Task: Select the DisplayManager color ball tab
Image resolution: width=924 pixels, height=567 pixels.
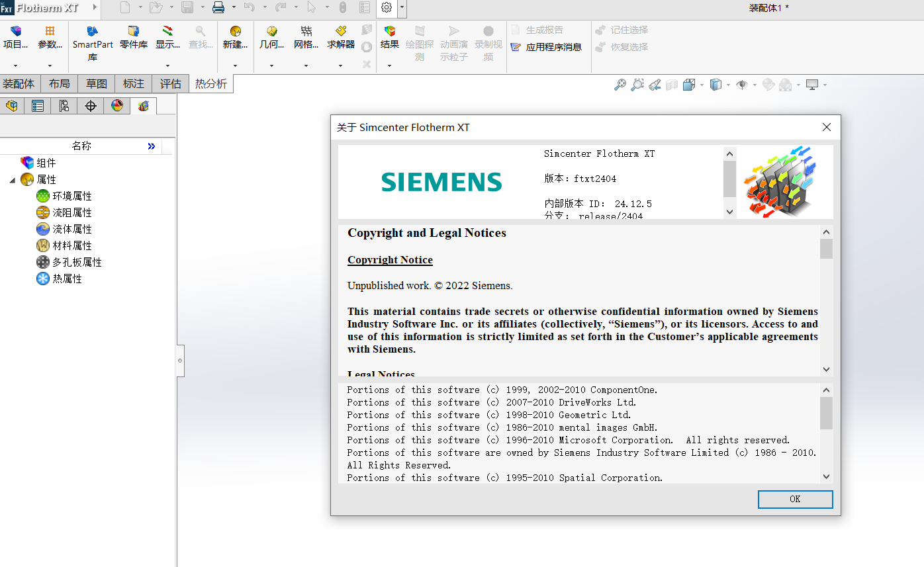Action: (x=117, y=105)
